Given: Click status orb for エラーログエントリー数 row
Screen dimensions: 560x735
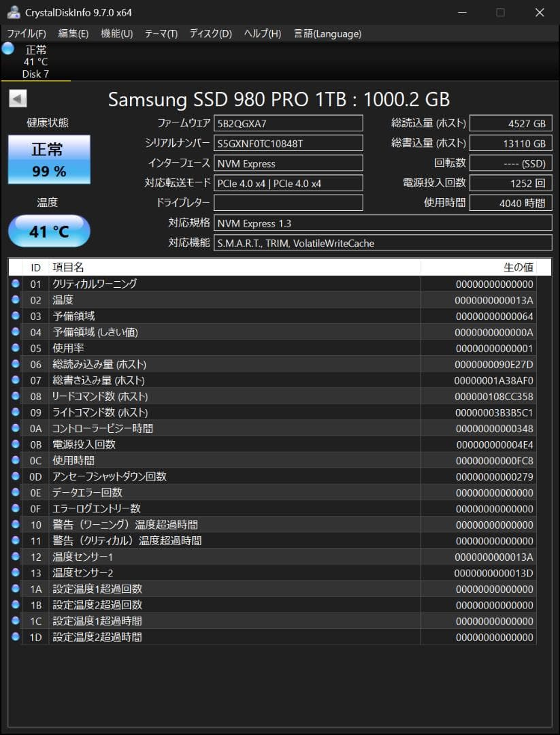Looking at the screenshot, I should click(16, 508).
